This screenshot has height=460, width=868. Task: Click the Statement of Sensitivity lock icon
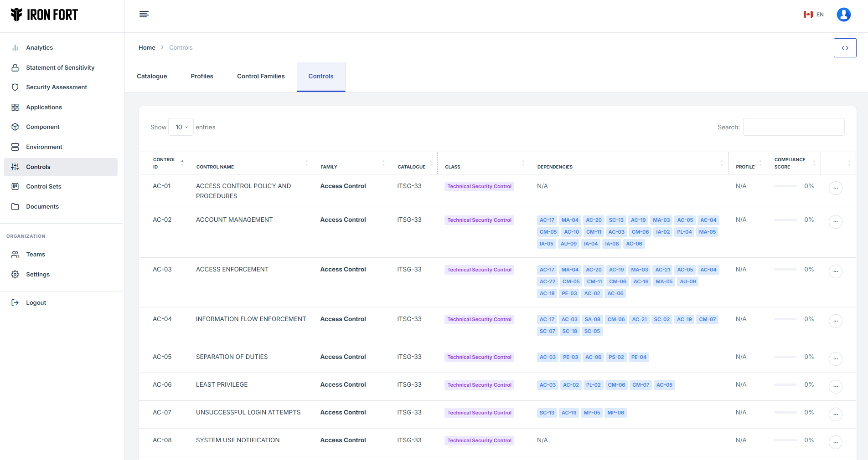coord(15,68)
